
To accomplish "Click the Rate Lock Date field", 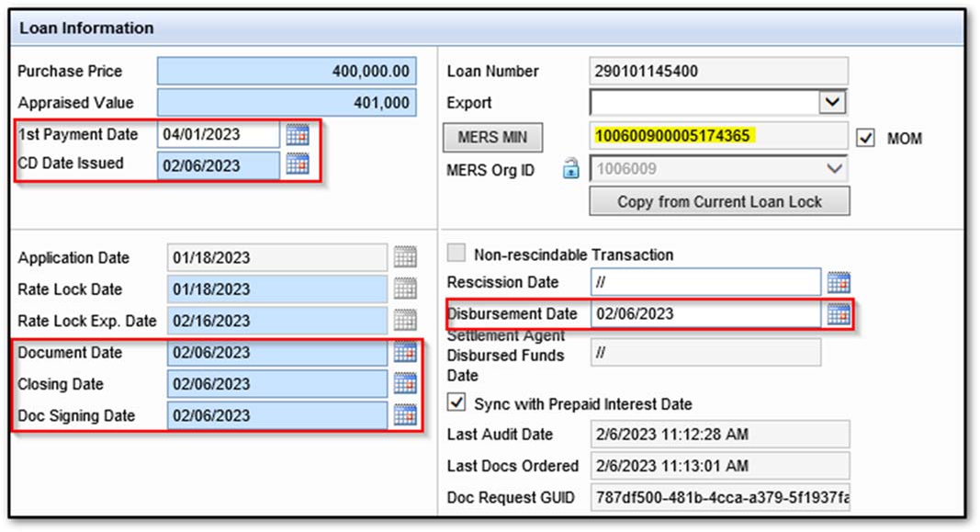I will 276,289.
